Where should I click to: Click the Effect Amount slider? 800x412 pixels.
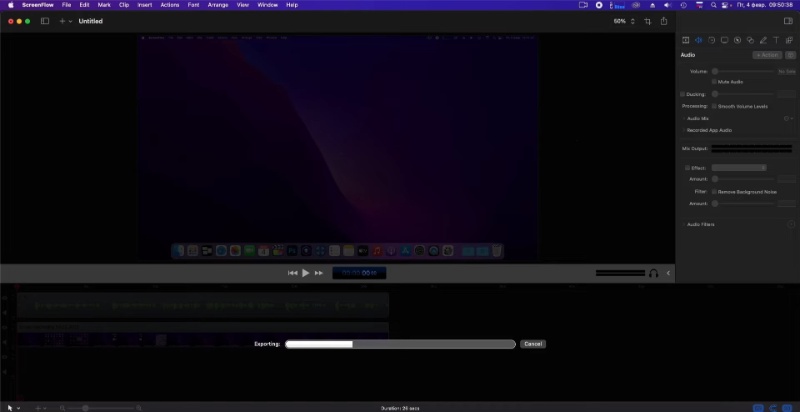(743, 179)
